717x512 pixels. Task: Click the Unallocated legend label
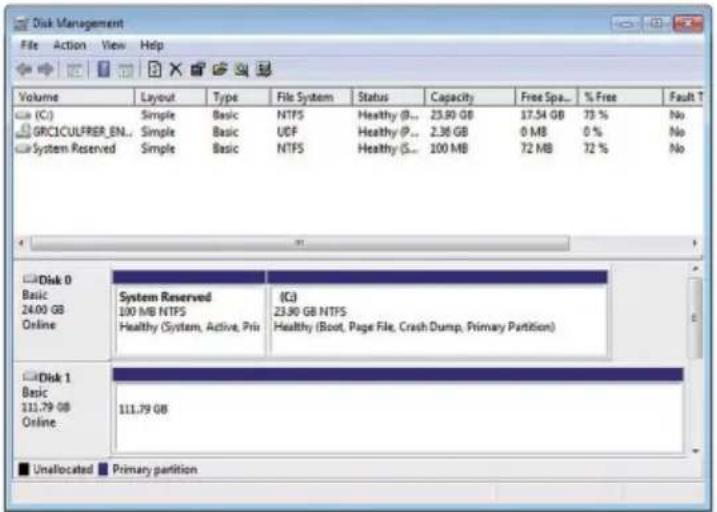point(63,469)
